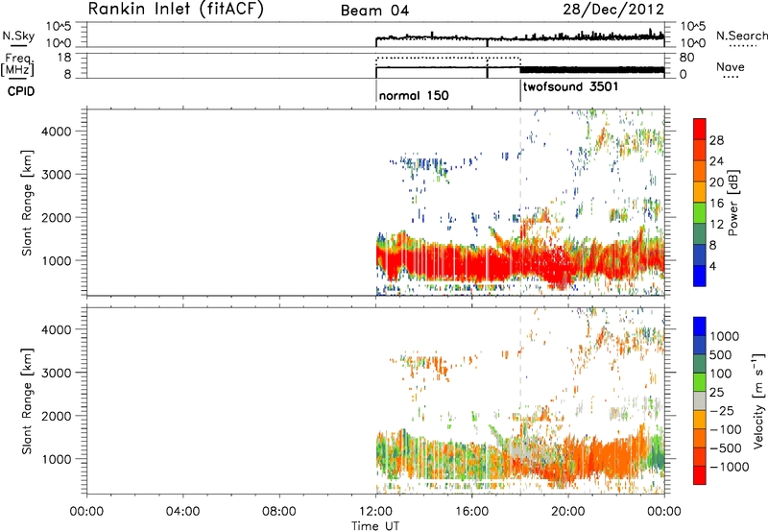
Task: Click the thick frequency band in Freq panel
Action: click(591, 69)
